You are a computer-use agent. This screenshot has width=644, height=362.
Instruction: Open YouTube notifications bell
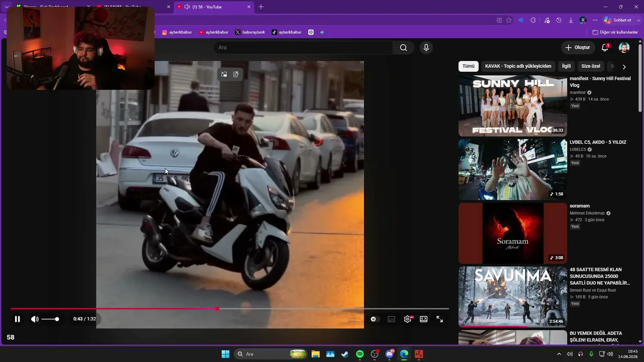pyautogui.click(x=605, y=47)
